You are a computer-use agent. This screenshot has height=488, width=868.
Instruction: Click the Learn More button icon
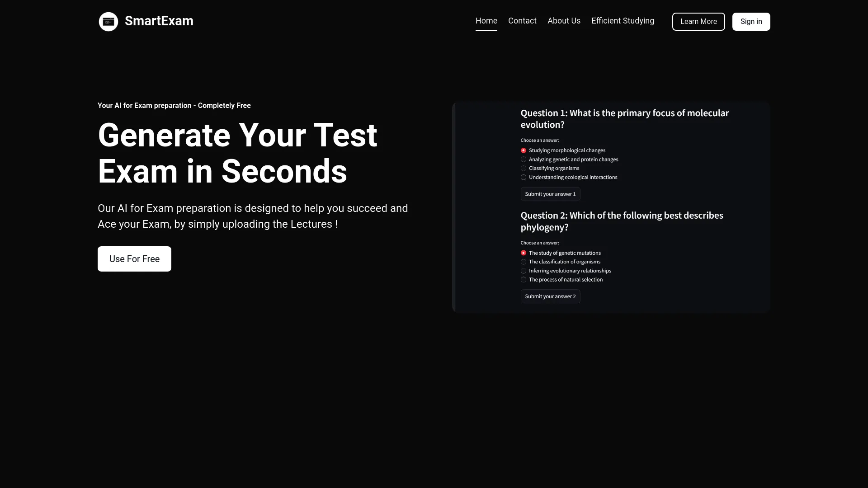pyautogui.click(x=698, y=21)
